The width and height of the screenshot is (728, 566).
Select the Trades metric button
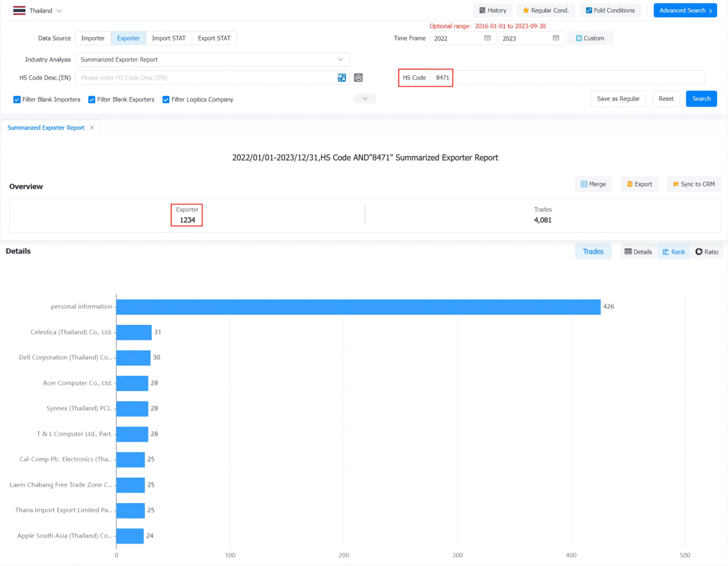[593, 252]
